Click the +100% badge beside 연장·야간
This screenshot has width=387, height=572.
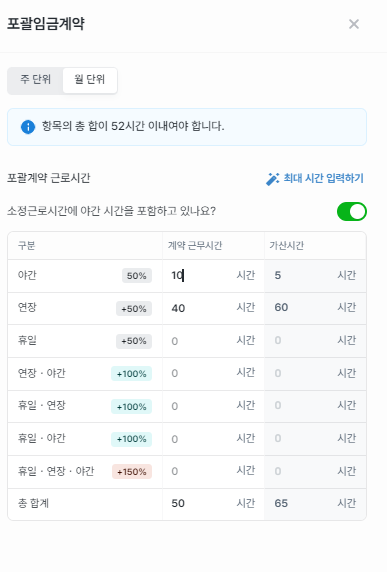[x=131, y=374]
